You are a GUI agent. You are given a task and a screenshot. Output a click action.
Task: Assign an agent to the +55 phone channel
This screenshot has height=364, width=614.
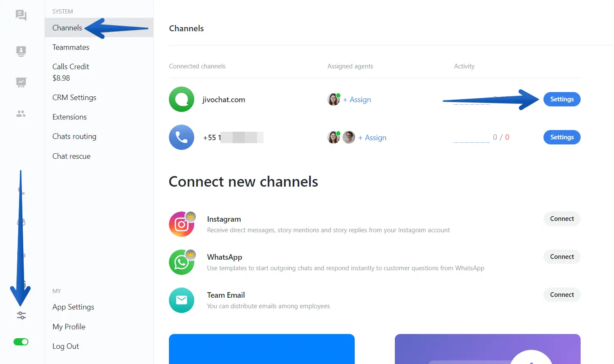coord(372,138)
